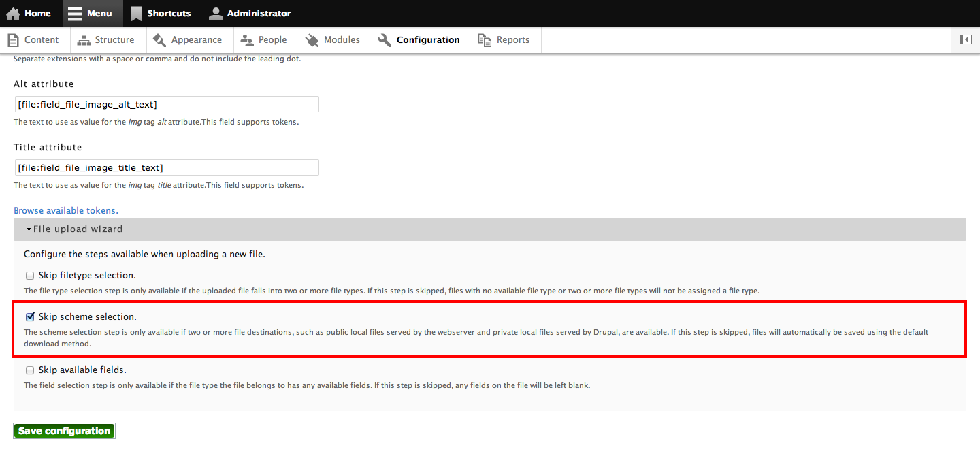Image resolution: width=980 pixels, height=473 pixels.
Task: Click the File upload wizard header bar
Action: tap(272, 229)
